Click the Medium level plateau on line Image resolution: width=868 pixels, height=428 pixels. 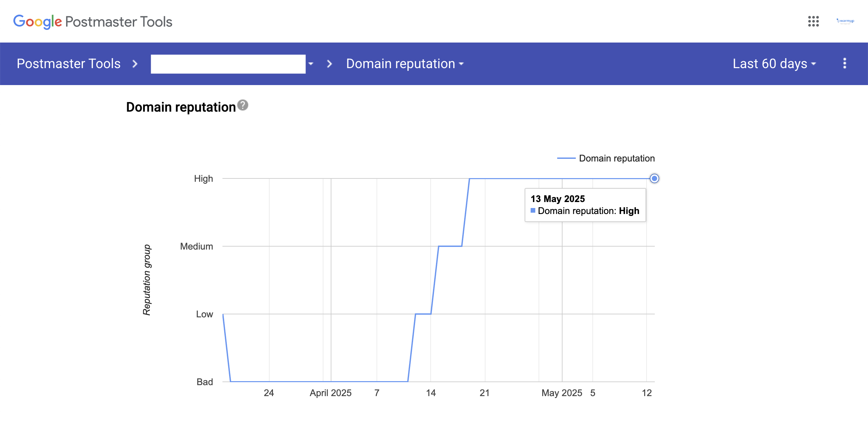click(x=450, y=246)
